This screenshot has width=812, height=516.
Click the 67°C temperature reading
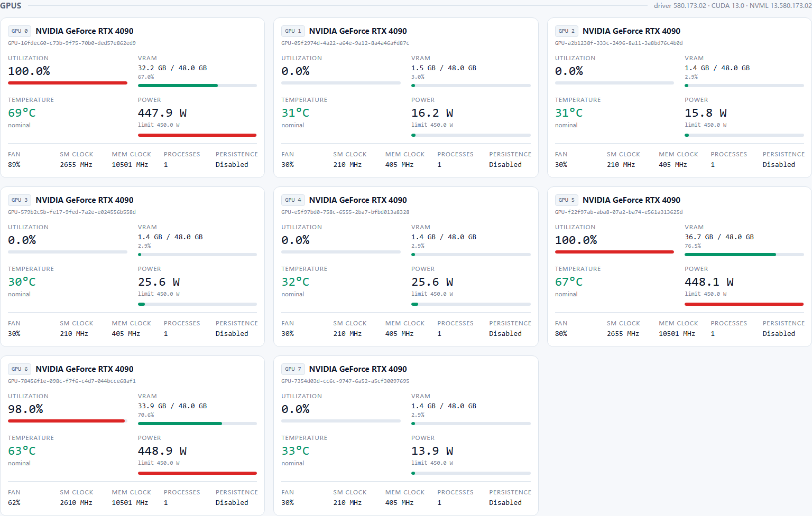[569, 282]
